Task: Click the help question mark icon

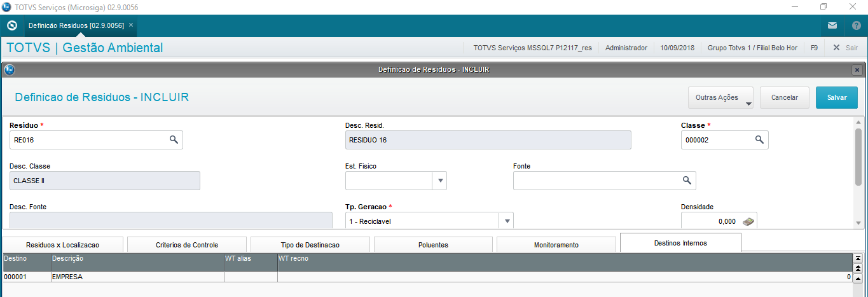Action: [856, 26]
